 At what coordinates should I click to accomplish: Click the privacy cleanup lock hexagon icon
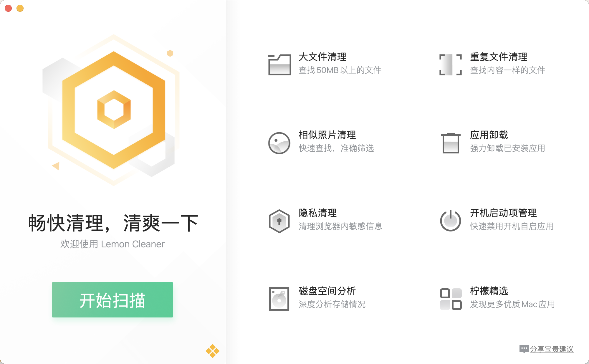pos(279,221)
